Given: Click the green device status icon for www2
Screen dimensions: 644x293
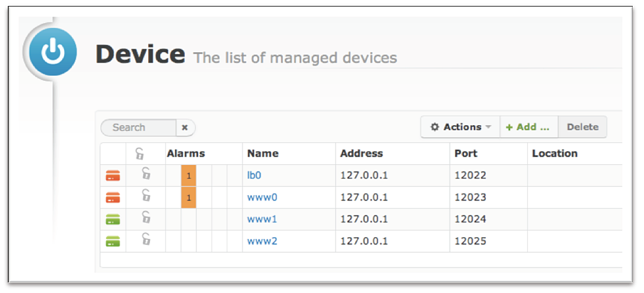Looking at the screenshot, I should coord(113,241).
